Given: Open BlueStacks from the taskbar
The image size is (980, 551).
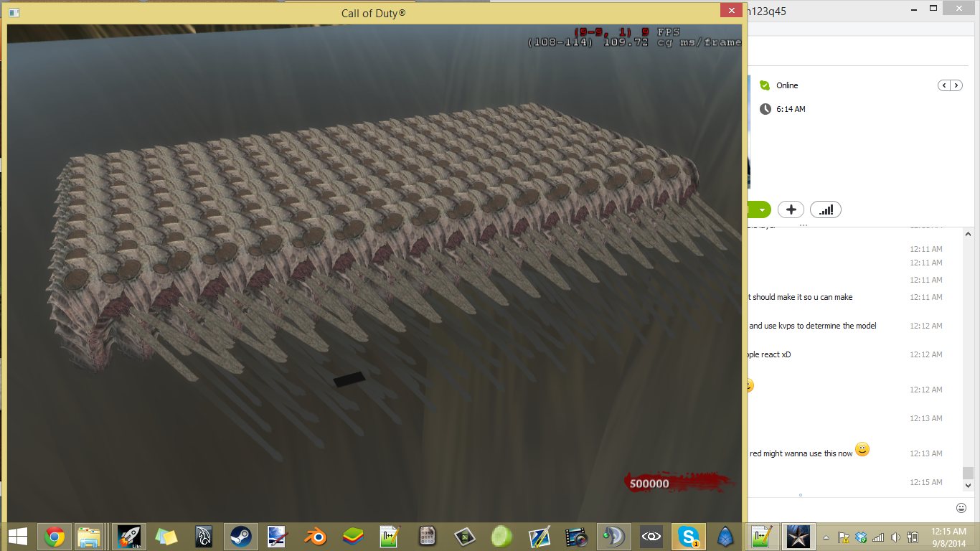Looking at the screenshot, I should point(352,536).
